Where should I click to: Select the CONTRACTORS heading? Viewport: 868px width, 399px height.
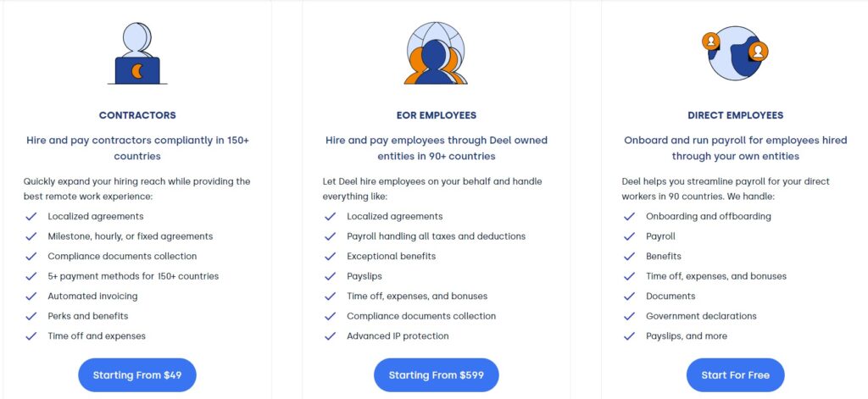pyautogui.click(x=137, y=115)
